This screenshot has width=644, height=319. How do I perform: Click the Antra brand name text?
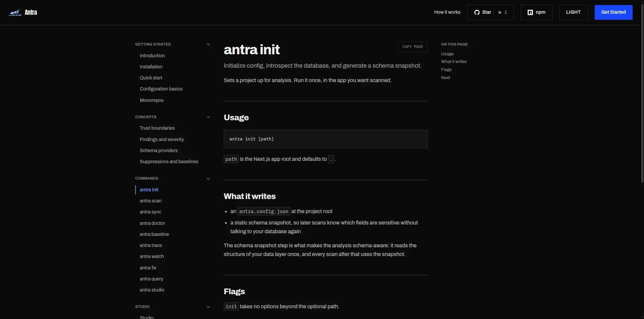(31, 12)
